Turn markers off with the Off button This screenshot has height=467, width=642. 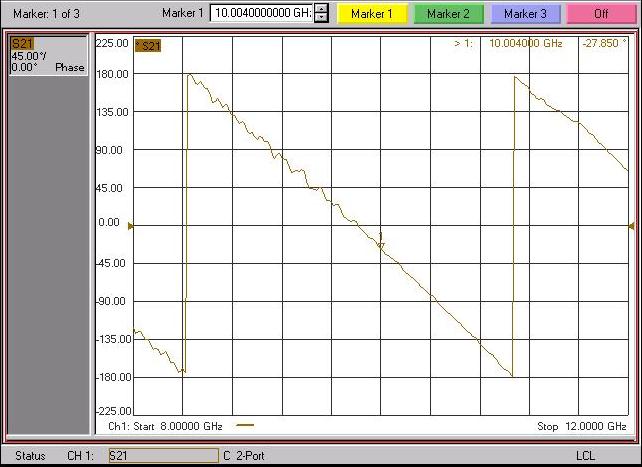pyautogui.click(x=601, y=14)
